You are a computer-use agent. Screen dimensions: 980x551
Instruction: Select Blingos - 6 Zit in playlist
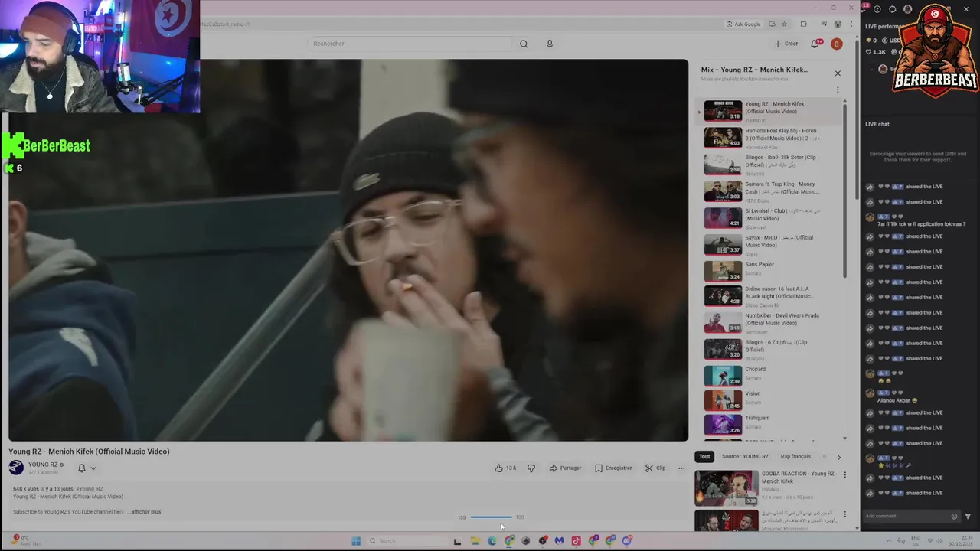tap(768, 349)
